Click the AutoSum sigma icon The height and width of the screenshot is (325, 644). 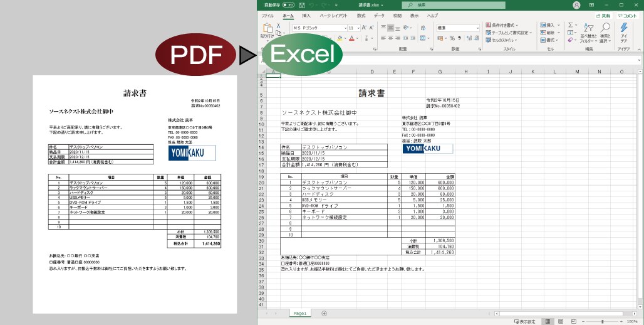571,25
